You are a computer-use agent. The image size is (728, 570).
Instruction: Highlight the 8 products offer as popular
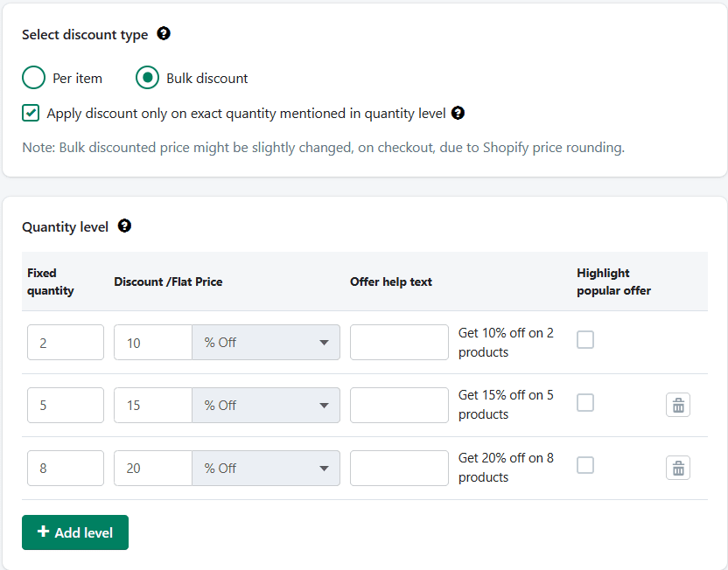point(585,466)
